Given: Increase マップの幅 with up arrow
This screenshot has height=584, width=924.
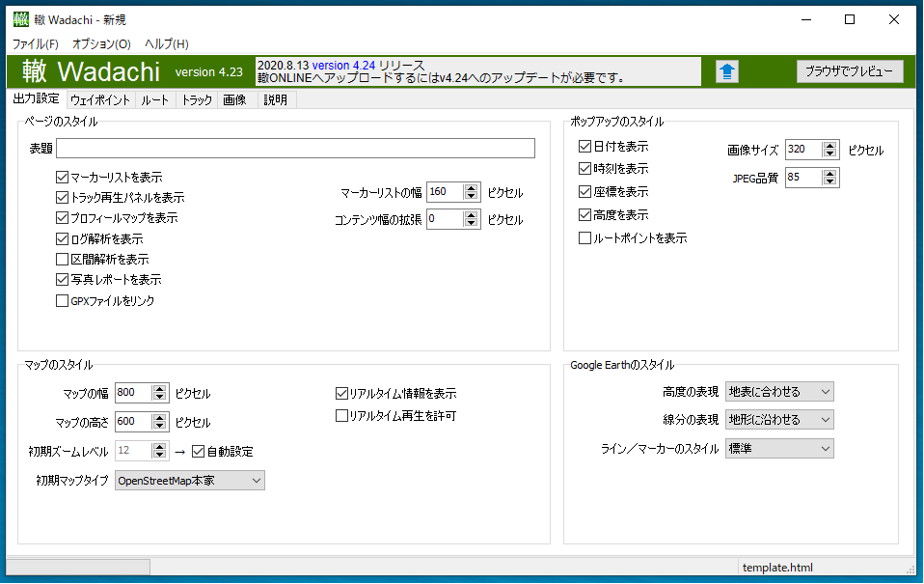Looking at the screenshot, I should click(159, 389).
